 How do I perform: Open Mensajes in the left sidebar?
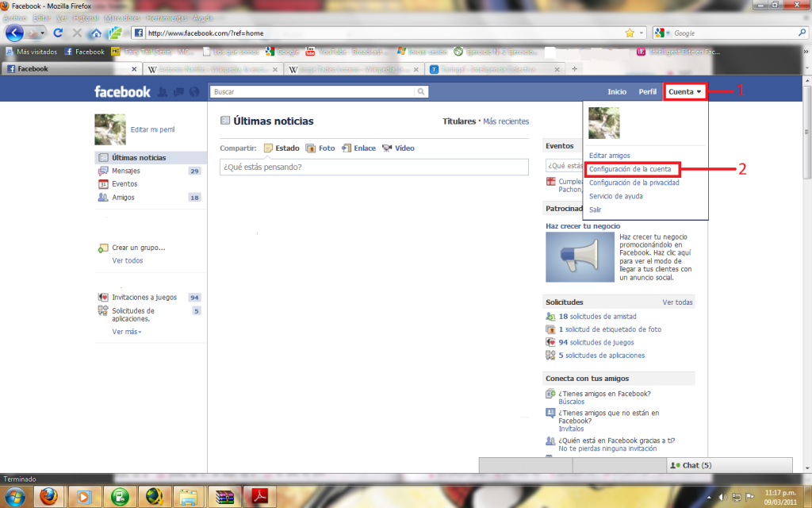(126, 171)
